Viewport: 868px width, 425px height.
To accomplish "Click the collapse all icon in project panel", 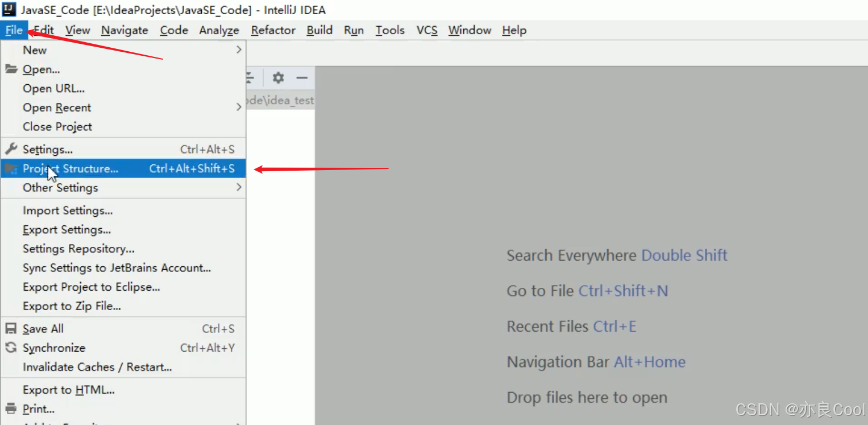I will (251, 78).
